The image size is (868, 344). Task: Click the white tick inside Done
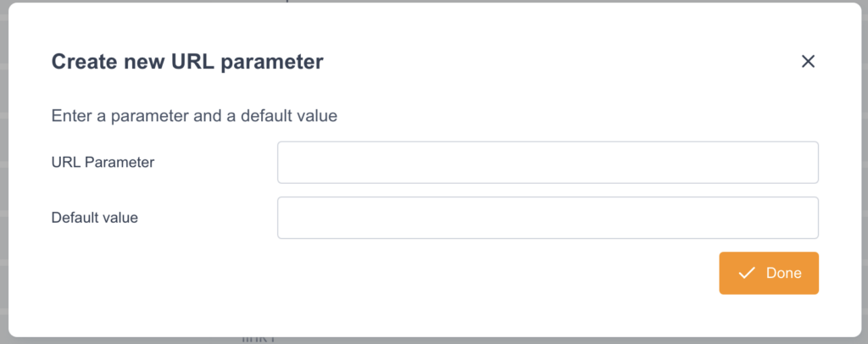pos(747,273)
